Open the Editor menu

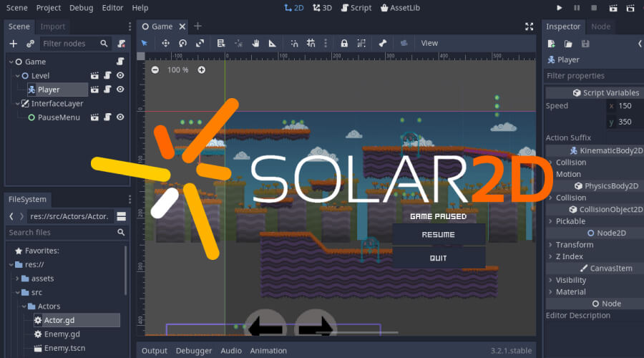pos(112,8)
